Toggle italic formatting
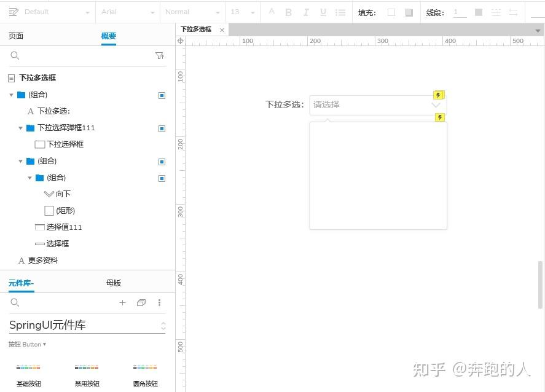This screenshot has width=545, height=392. pos(306,12)
